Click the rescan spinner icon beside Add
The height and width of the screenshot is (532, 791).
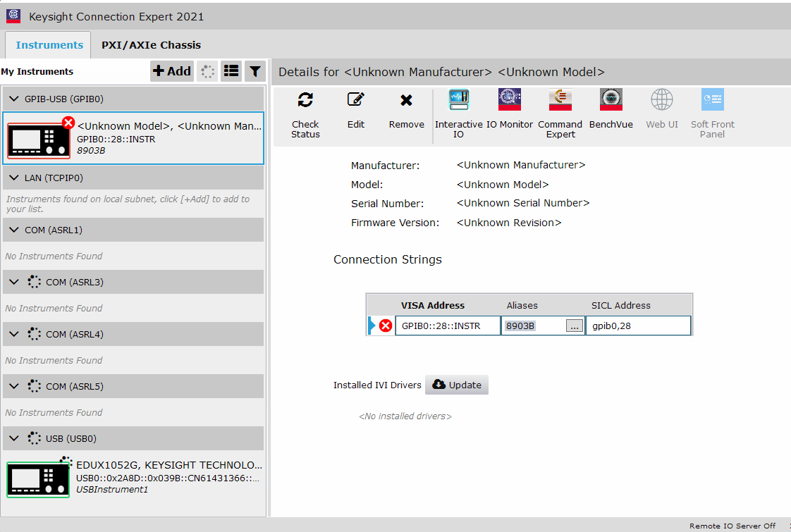point(207,71)
